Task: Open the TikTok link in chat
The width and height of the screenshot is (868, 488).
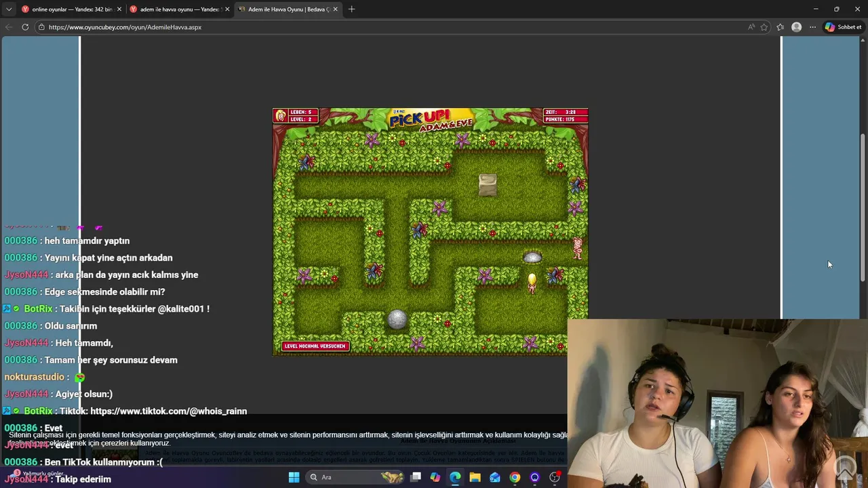Action: (168, 411)
